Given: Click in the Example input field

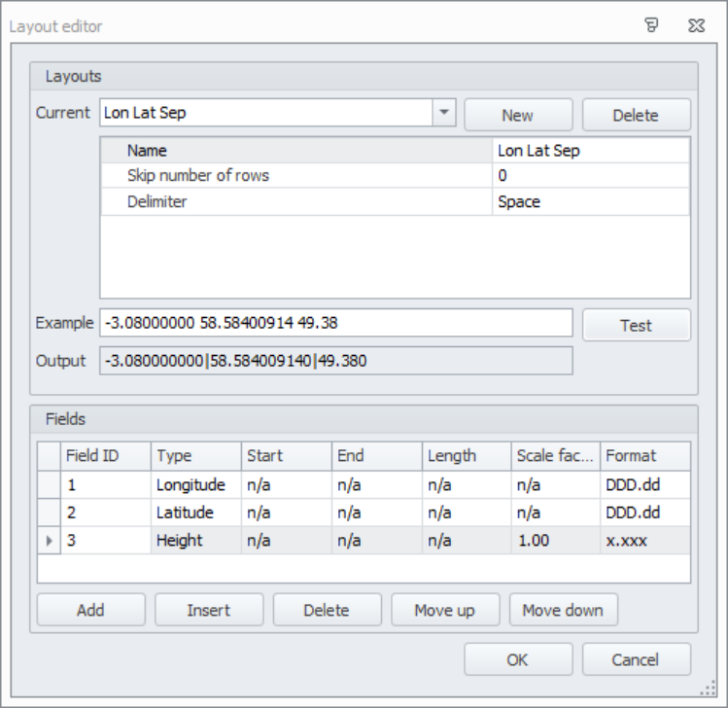Looking at the screenshot, I should tap(335, 324).
